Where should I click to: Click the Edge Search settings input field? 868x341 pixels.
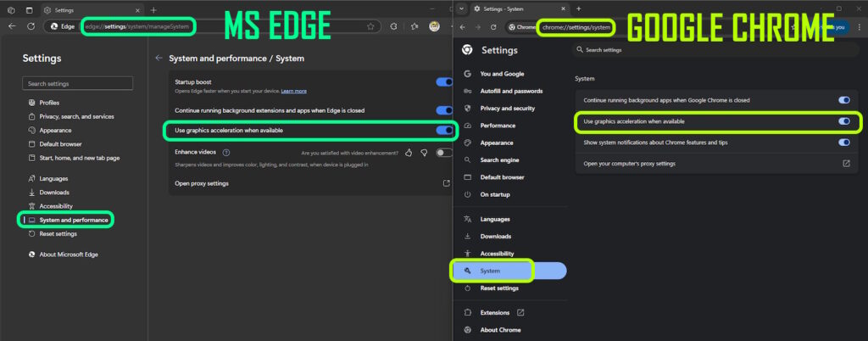tap(77, 84)
